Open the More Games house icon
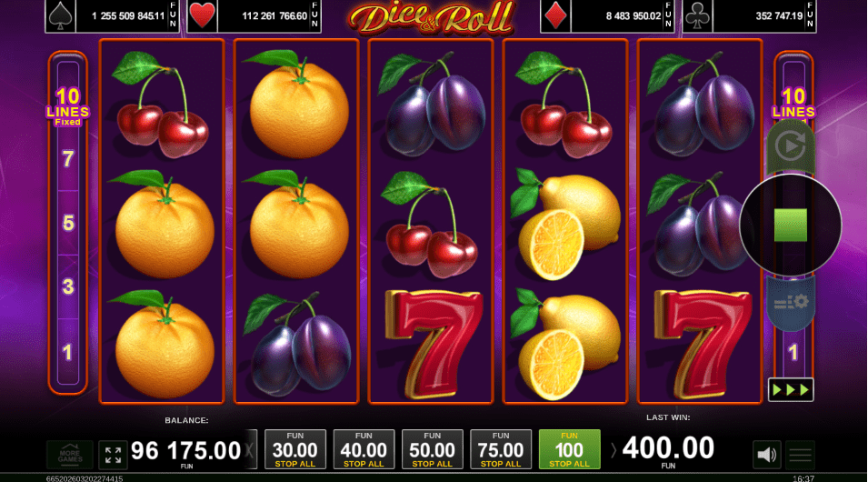The width and height of the screenshot is (868, 482). (70, 455)
